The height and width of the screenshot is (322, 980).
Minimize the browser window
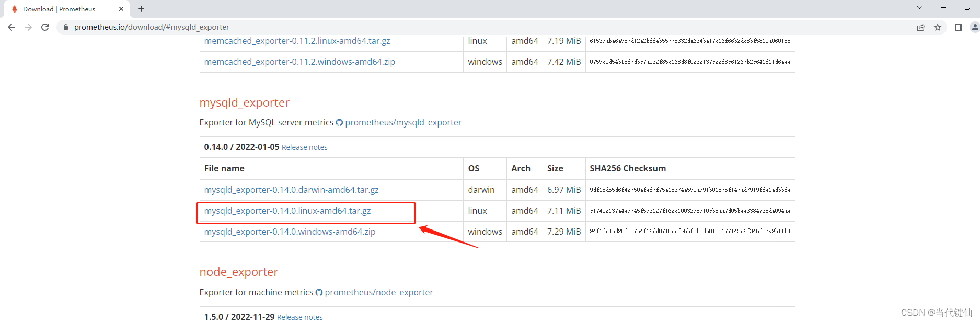pyautogui.click(x=943, y=7)
